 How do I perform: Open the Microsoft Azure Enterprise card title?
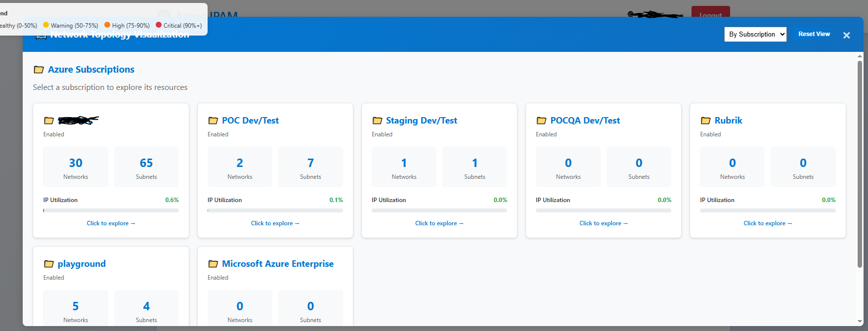click(x=278, y=264)
